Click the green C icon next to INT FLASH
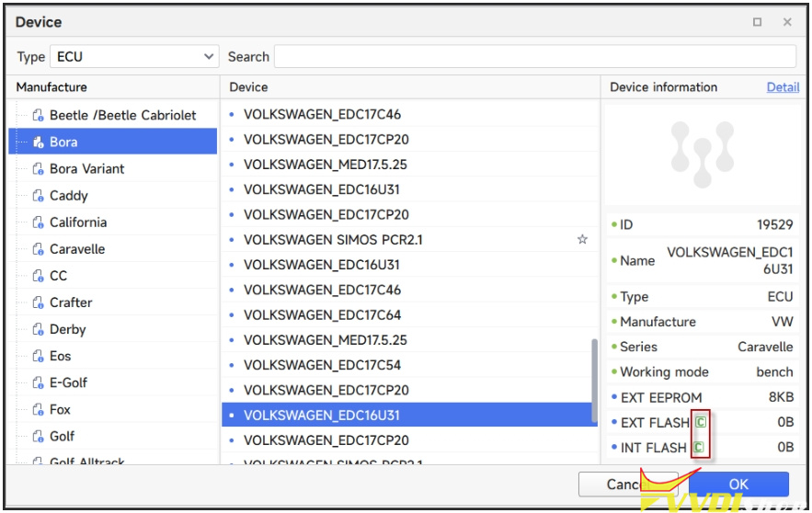Screen dimensions: 812x513 [701, 448]
